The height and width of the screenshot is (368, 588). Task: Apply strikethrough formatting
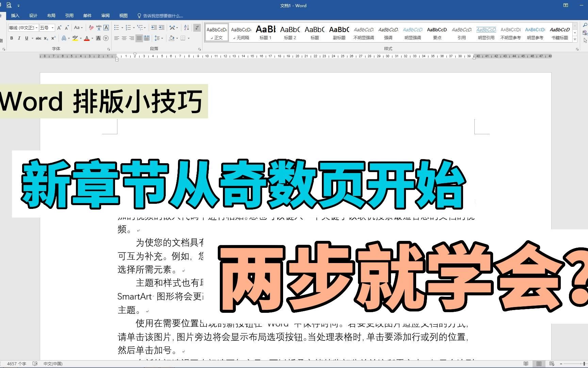[x=38, y=38]
